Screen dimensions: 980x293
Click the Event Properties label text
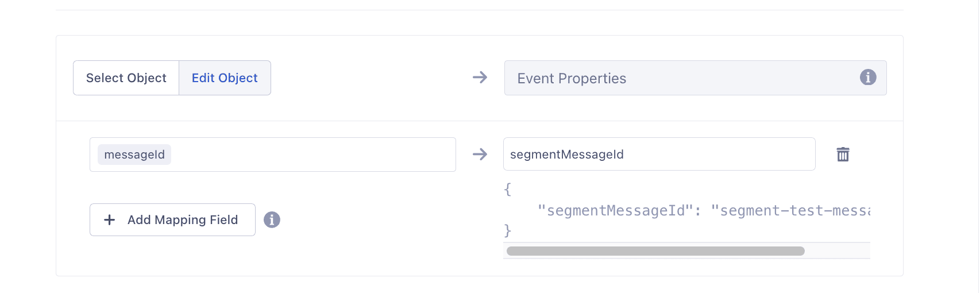[572, 79]
